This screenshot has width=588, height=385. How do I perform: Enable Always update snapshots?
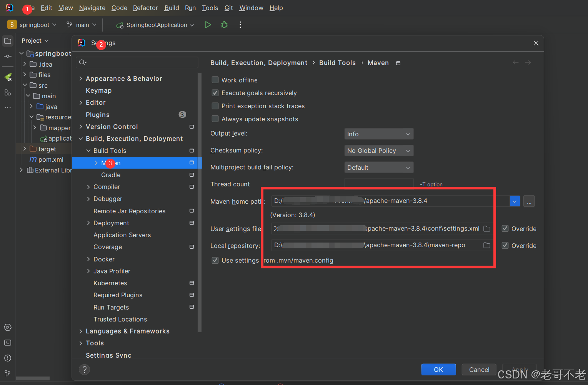[215, 119]
